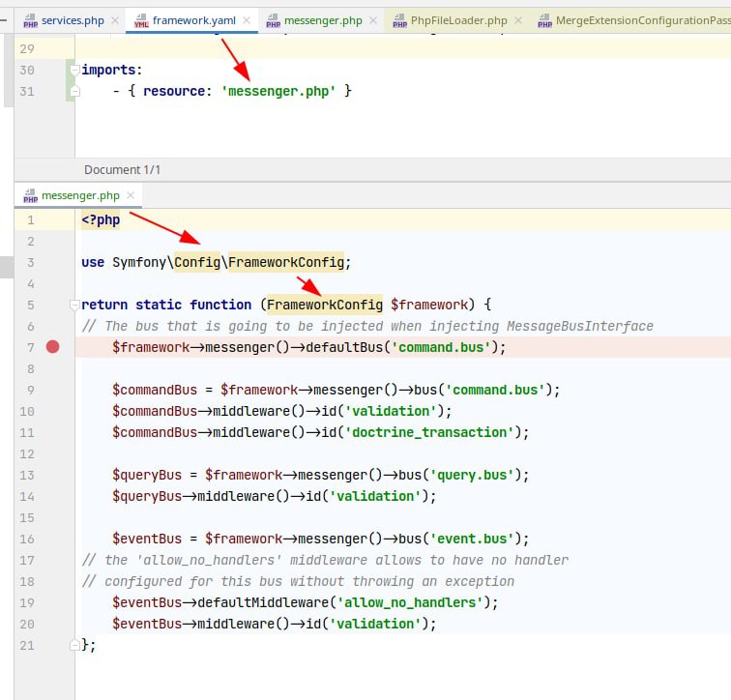Click FrameworkConfig in the use statement

tap(286, 262)
